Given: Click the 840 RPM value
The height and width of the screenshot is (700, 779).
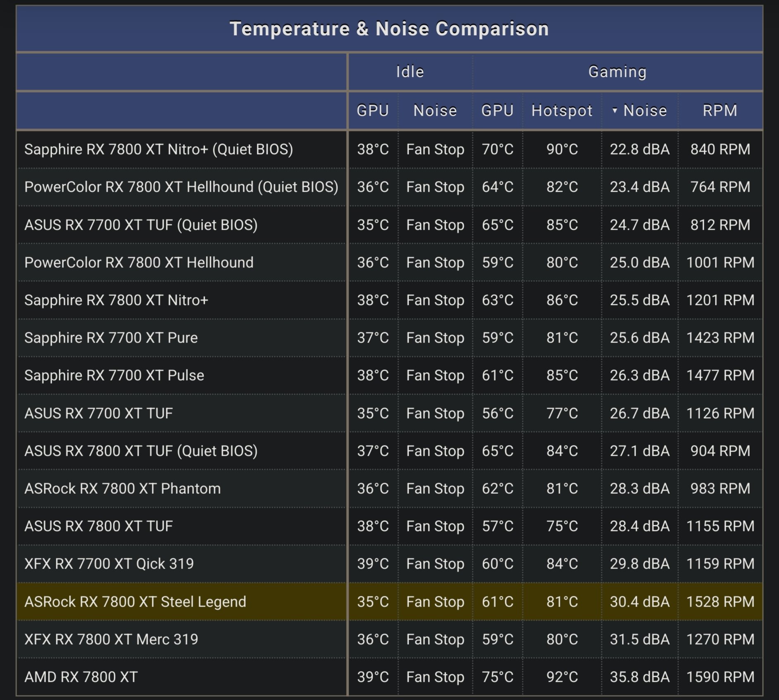Looking at the screenshot, I should click(x=720, y=149).
